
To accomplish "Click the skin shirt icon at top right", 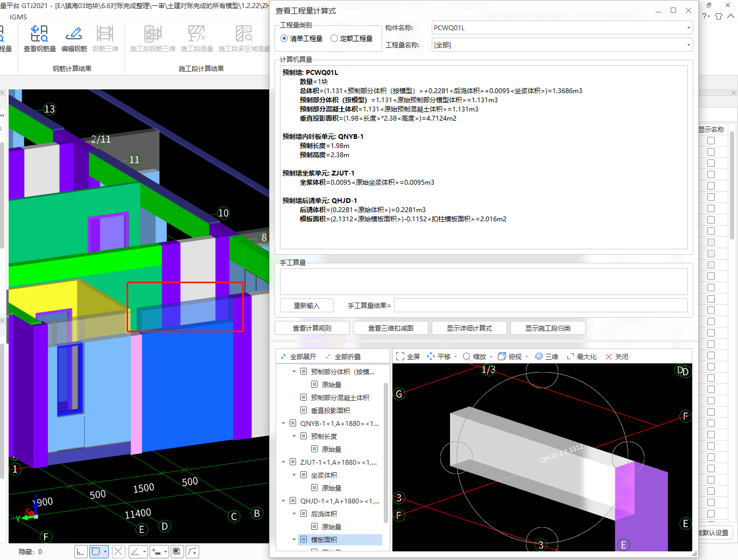I will click(719, 16).
